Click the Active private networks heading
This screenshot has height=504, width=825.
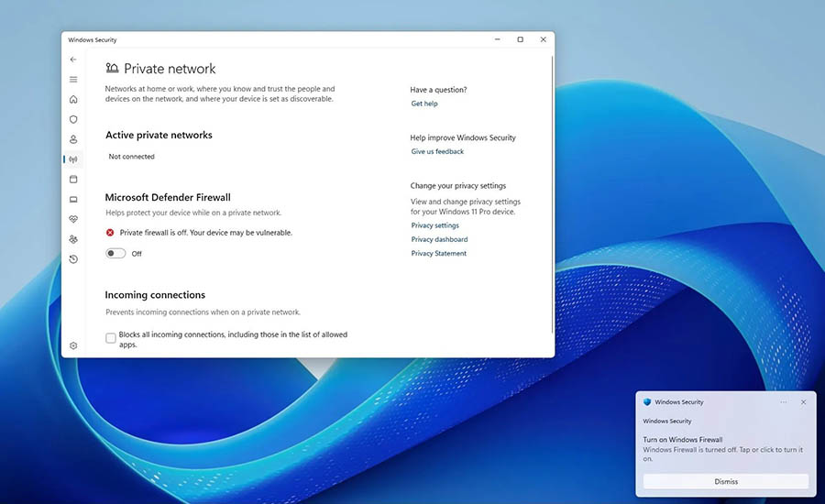159,136
